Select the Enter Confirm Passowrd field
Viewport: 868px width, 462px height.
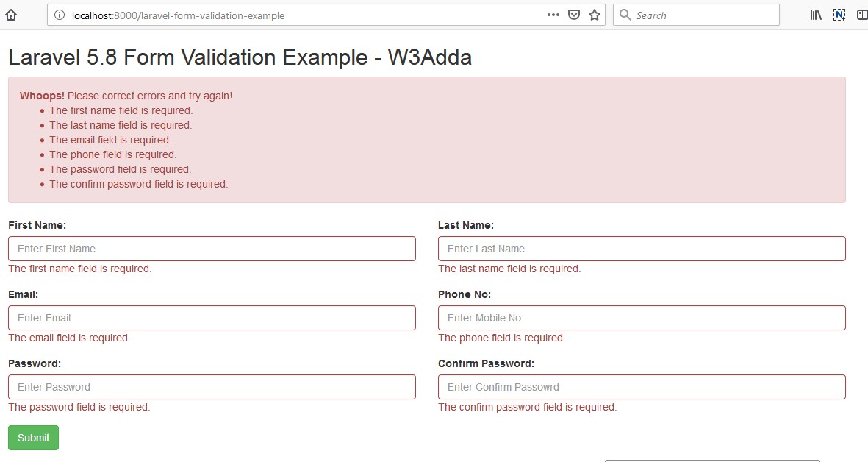coord(641,386)
